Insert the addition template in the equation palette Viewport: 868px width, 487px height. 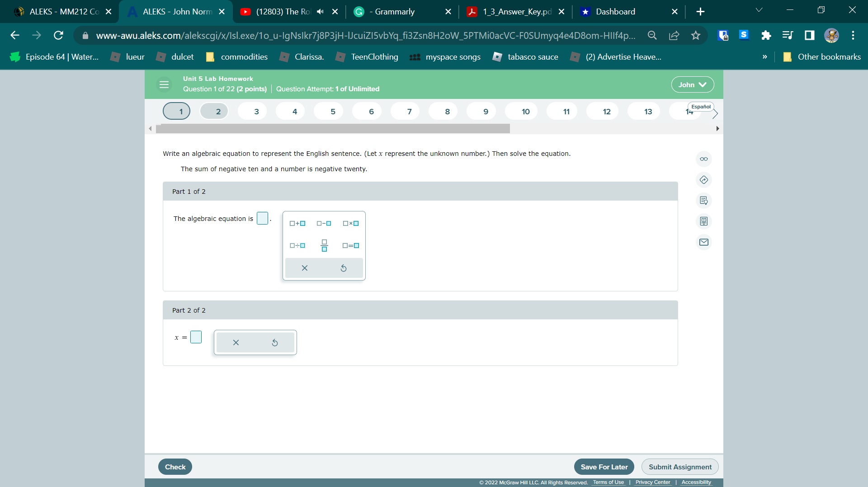297,223
